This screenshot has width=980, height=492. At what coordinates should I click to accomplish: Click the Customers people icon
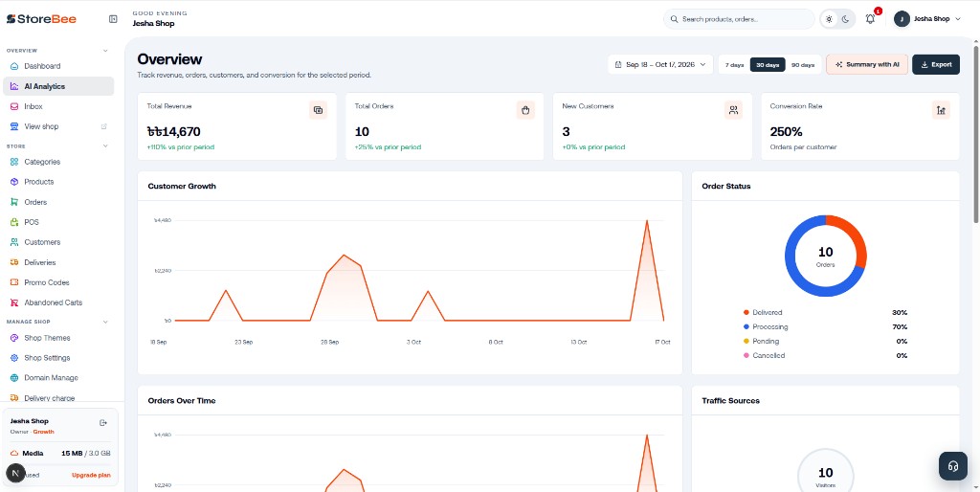point(14,242)
